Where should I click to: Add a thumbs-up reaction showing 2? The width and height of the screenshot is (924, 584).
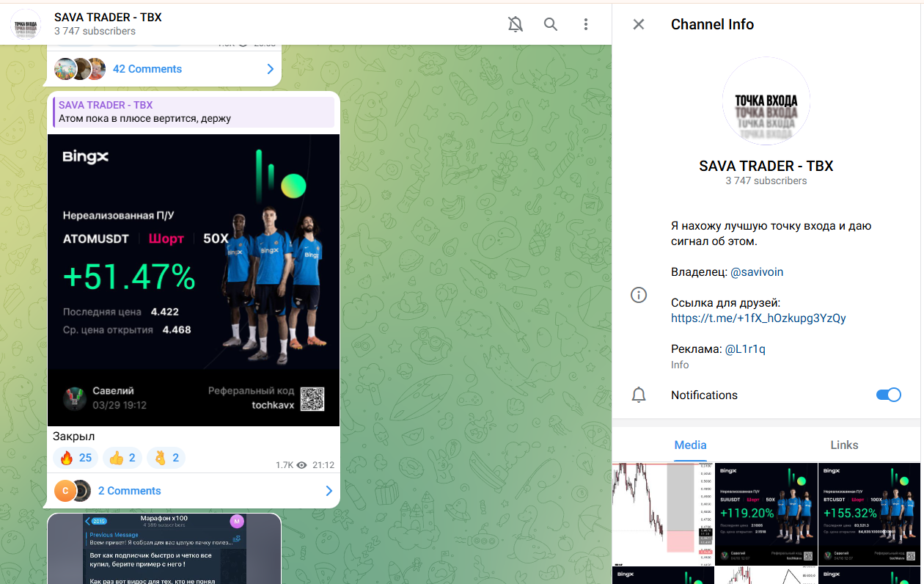122,458
